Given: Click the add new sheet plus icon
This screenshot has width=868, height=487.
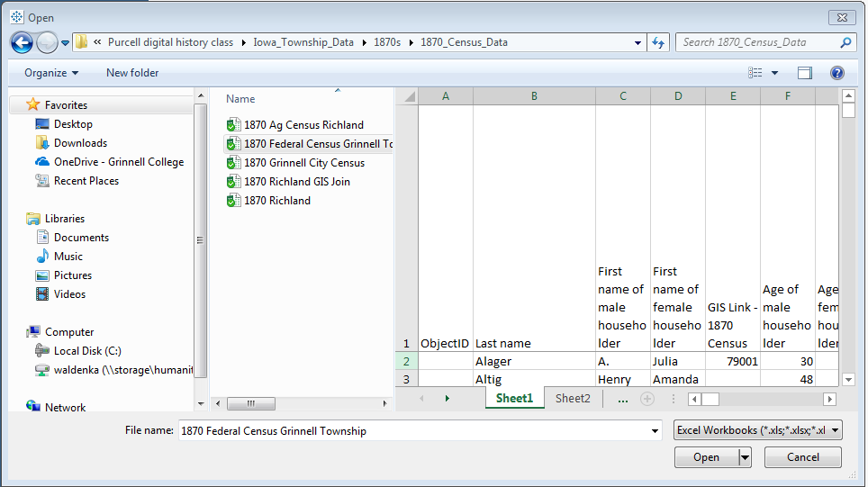Looking at the screenshot, I should tap(646, 399).
